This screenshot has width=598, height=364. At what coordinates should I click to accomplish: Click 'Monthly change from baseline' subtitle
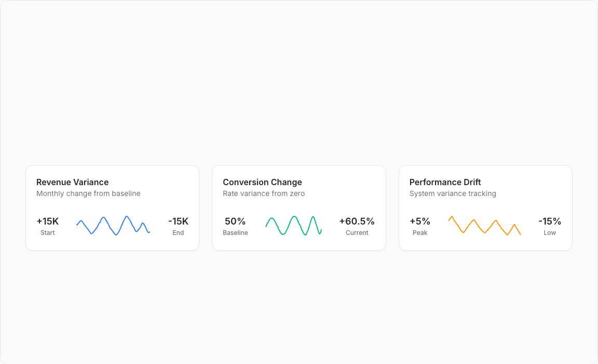tap(88, 193)
